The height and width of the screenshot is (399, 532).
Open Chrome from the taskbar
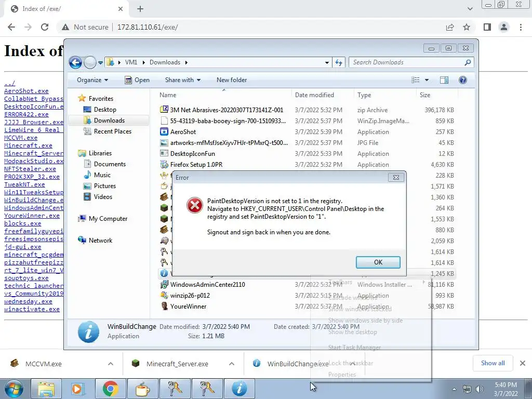click(110, 389)
